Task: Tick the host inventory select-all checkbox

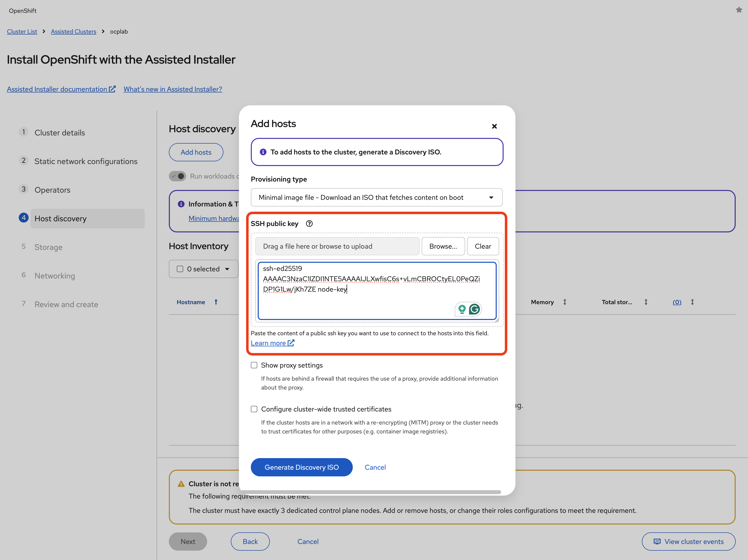Action: click(x=180, y=269)
